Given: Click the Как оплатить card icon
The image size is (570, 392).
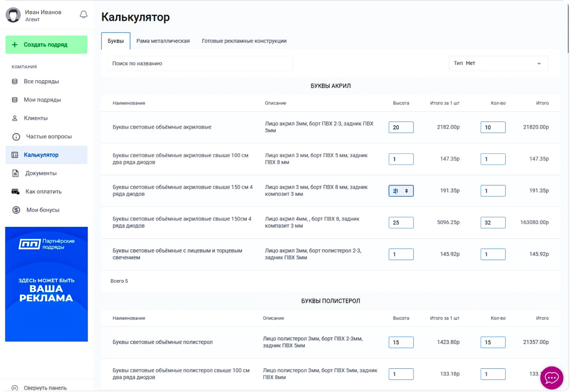Looking at the screenshot, I should point(15,192).
